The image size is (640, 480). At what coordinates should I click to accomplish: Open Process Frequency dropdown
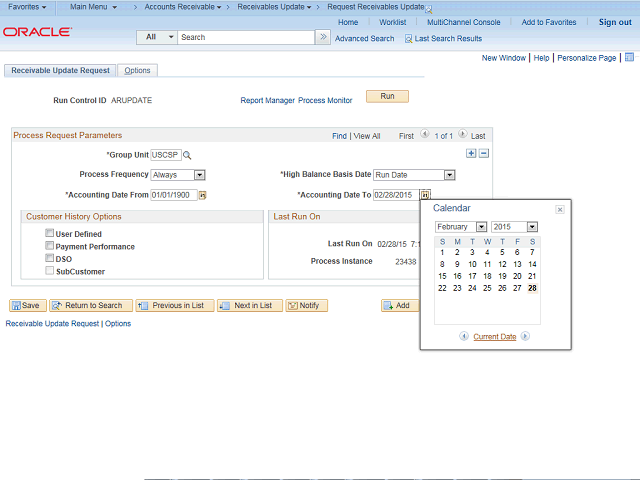point(199,175)
